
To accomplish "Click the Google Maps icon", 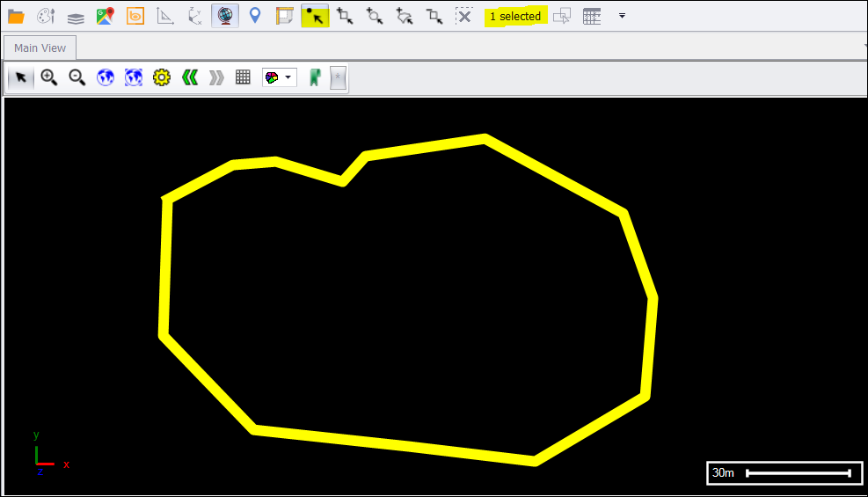I will pos(106,16).
